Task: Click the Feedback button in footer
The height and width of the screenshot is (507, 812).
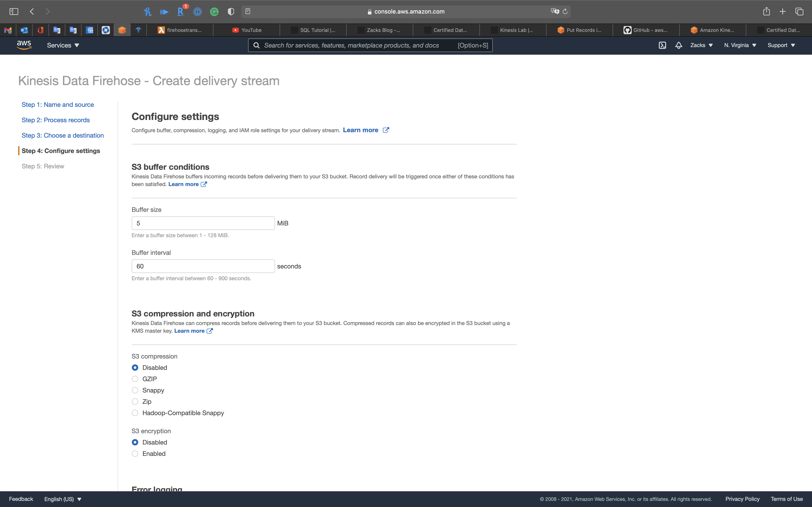Action: pyautogui.click(x=21, y=499)
